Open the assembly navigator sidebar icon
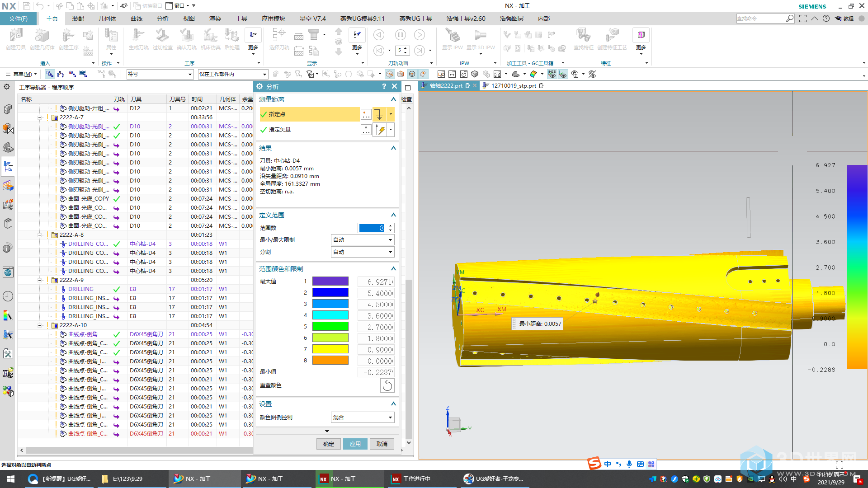This screenshot has width=868, height=488. [x=8, y=109]
